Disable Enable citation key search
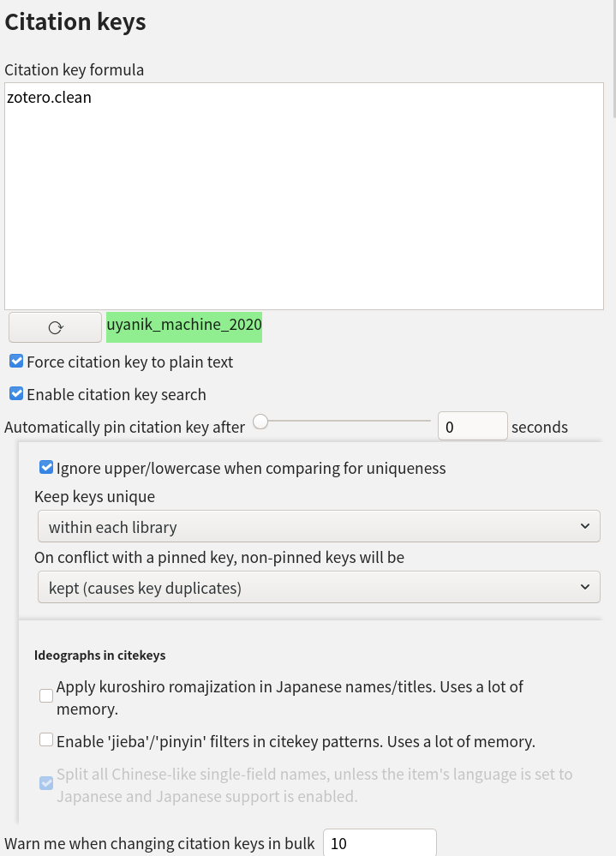This screenshot has width=616, height=856. coord(15,393)
